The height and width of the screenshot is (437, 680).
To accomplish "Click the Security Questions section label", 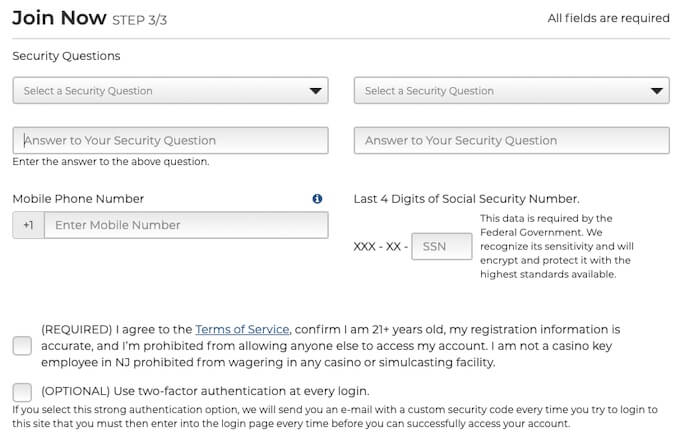I will click(66, 56).
